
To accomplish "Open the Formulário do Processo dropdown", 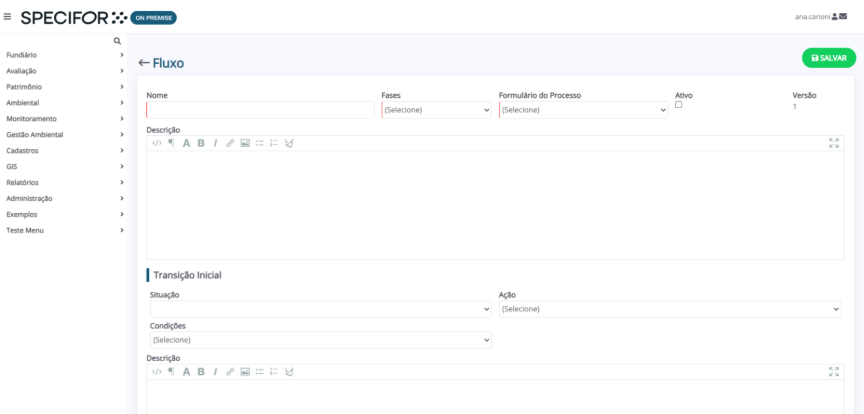I will coord(584,110).
